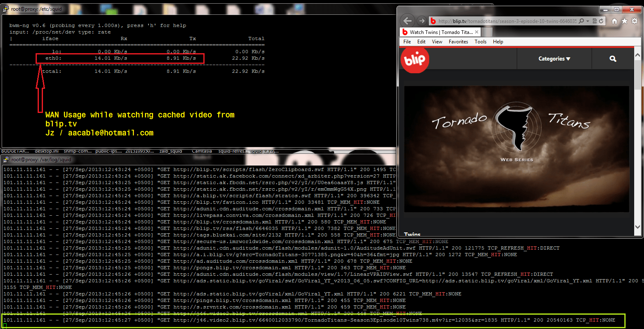The height and width of the screenshot is (329, 644).
Task: Open the Favorites star icon
Action: point(624,21)
